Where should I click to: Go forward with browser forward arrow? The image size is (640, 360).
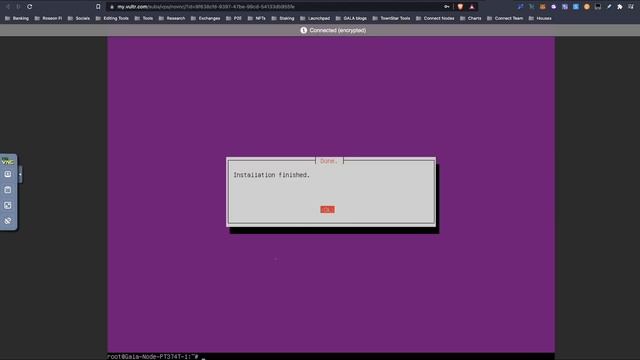coord(18,7)
